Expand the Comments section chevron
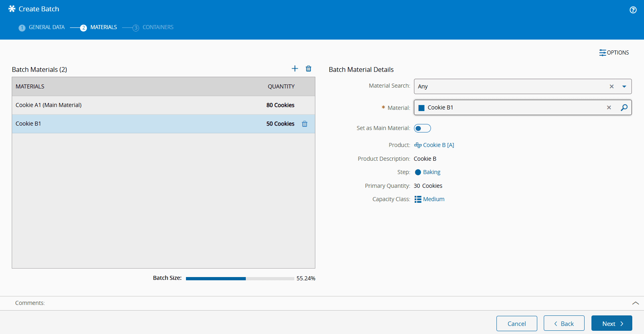644x334 pixels. pos(635,303)
